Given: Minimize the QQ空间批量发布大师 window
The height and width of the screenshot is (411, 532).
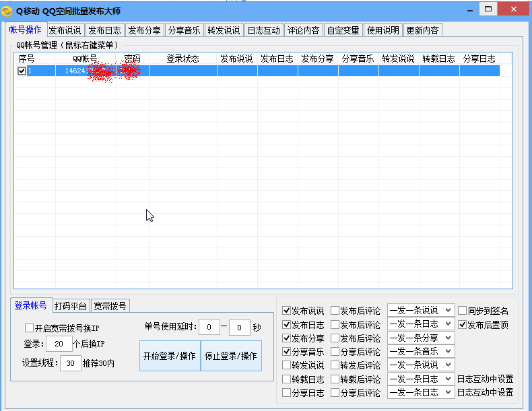Looking at the screenshot, I should (x=470, y=11).
